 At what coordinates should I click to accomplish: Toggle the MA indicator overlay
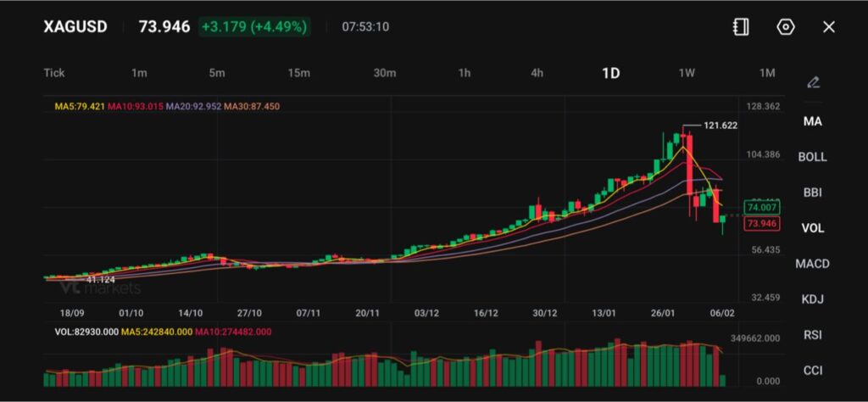tap(812, 121)
